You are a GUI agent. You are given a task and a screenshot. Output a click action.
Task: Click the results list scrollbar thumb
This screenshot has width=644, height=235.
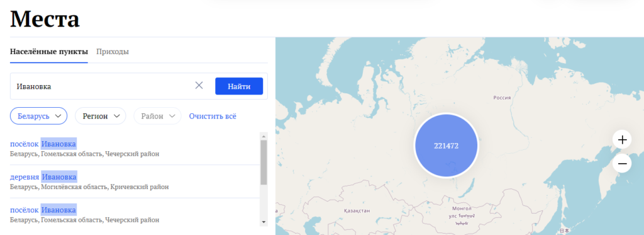[264, 162]
